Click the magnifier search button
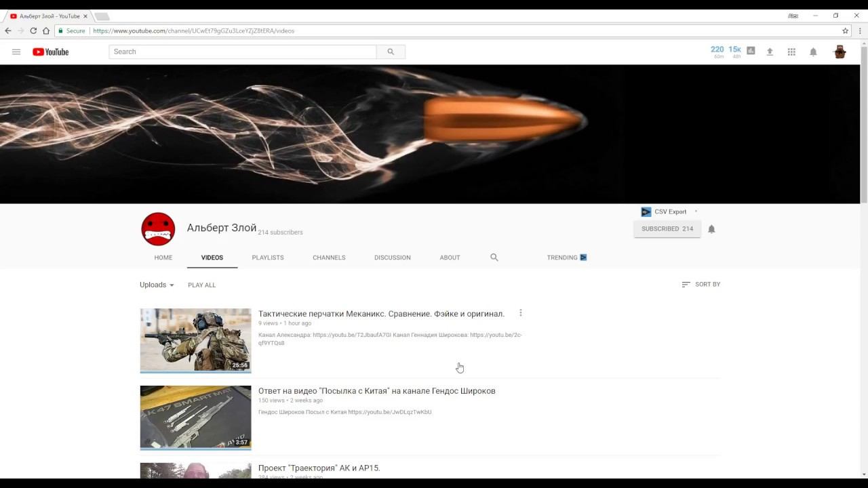The image size is (868, 488). [x=391, y=52]
